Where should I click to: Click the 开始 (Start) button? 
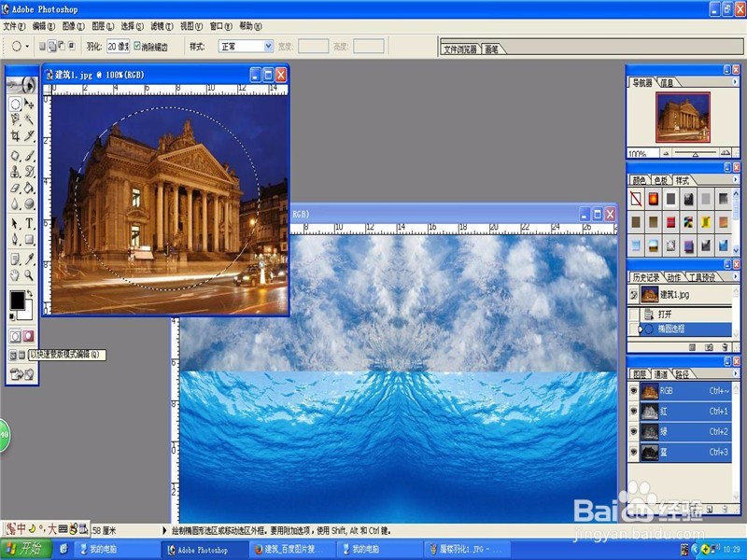pyautogui.click(x=26, y=549)
